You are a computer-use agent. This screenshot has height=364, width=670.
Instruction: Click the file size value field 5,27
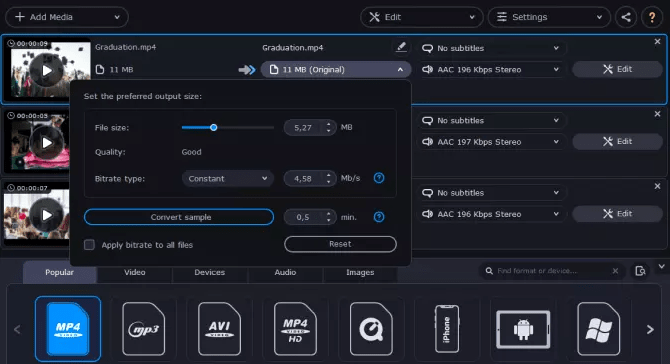click(x=303, y=127)
